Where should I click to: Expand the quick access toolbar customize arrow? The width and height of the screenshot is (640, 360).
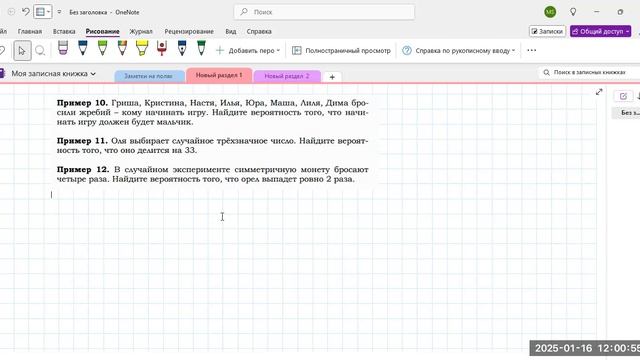(x=59, y=12)
